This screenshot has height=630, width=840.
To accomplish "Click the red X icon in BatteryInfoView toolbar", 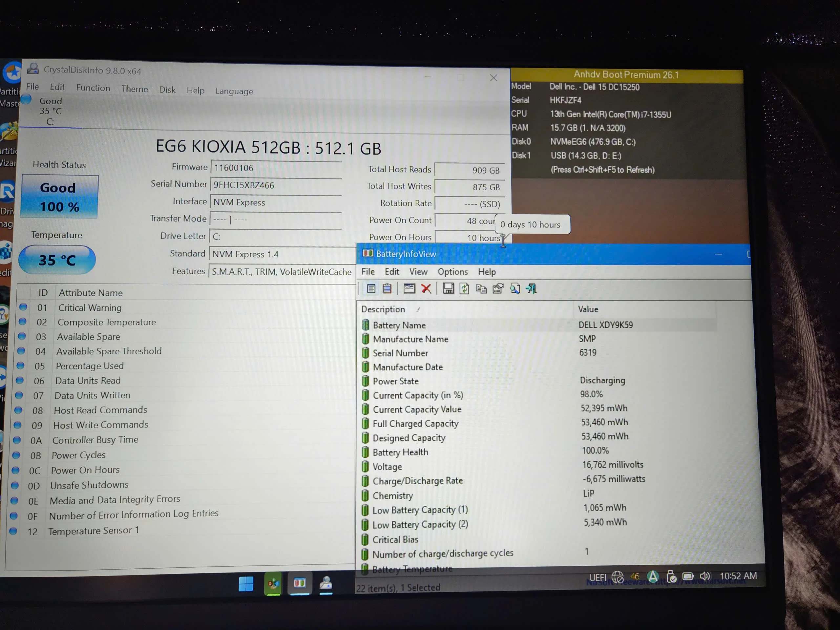I will (426, 289).
